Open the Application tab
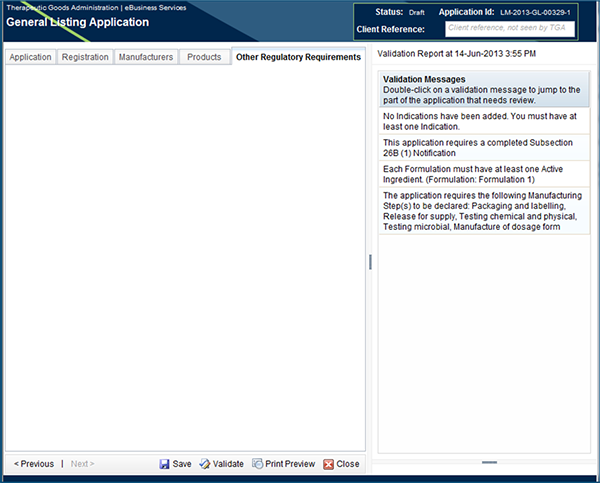Screen dimensions: 600x483 (x=30, y=57)
